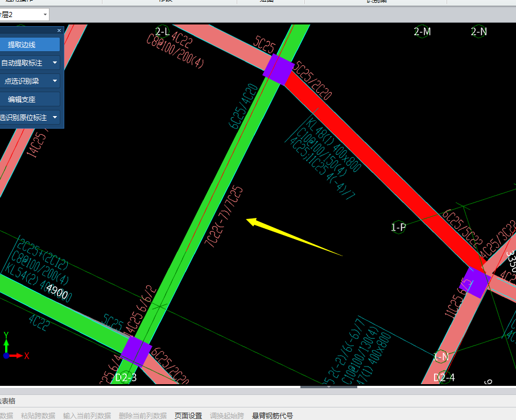Click the axis label 1-P
Viewport: 516px width, 420px height.
(x=398, y=227)
